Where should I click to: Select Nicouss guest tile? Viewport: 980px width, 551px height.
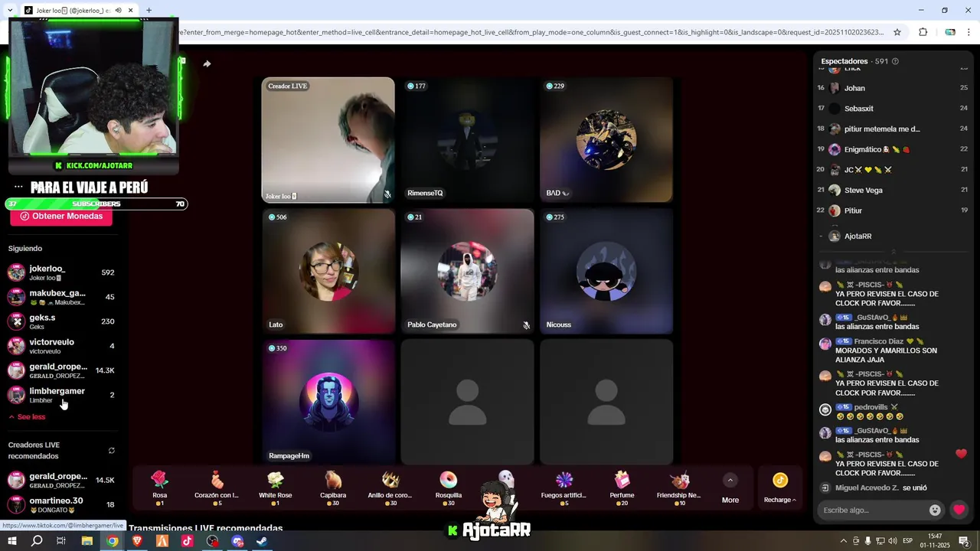(x=606, y=271)
